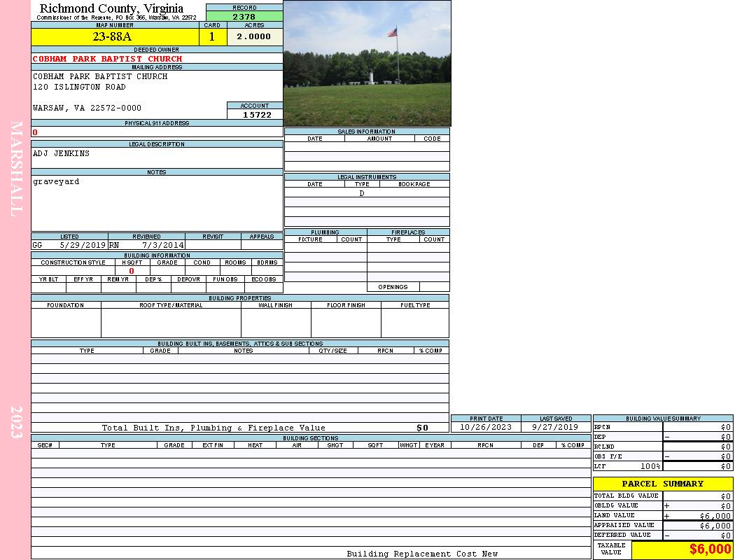
Task: Select the acres value 2.0000
Action: click(254, 37)
